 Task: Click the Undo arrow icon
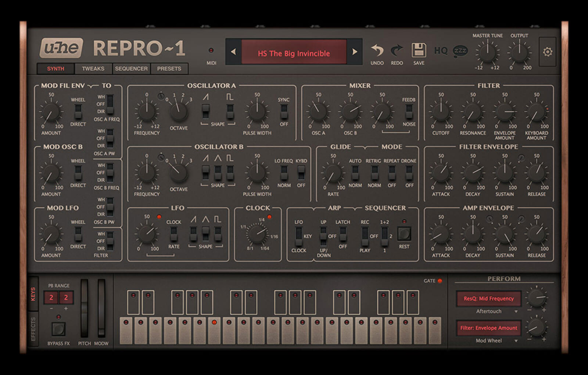pos(377,50)
